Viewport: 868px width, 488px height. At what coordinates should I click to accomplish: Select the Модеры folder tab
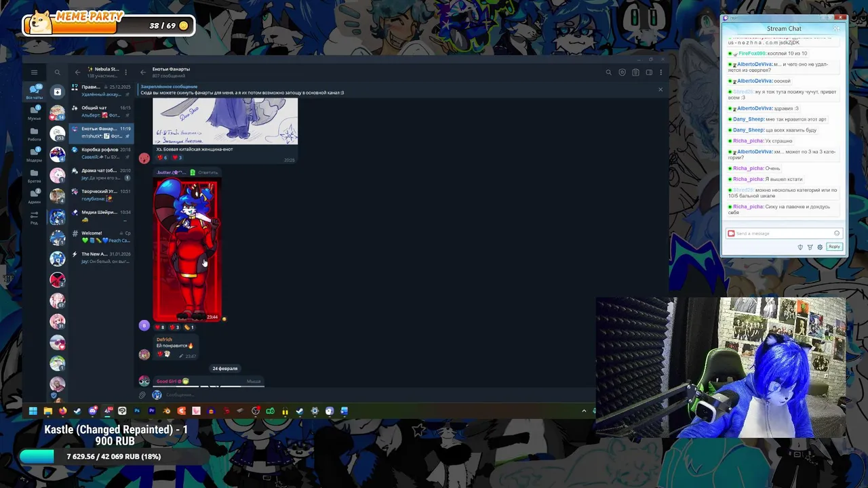[34, 155]
